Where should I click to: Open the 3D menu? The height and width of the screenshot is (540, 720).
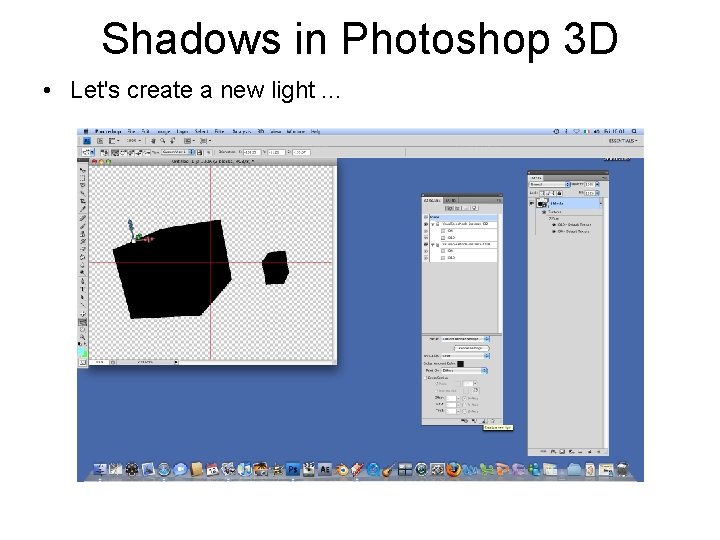(260, 131)
